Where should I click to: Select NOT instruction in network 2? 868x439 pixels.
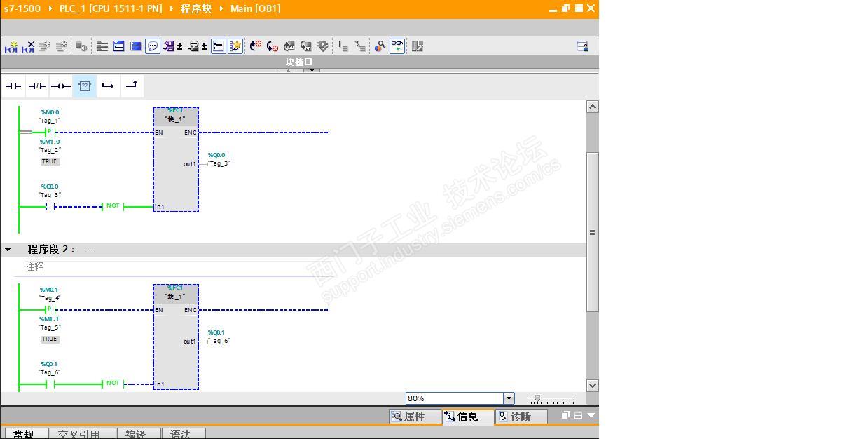(113, 384)
